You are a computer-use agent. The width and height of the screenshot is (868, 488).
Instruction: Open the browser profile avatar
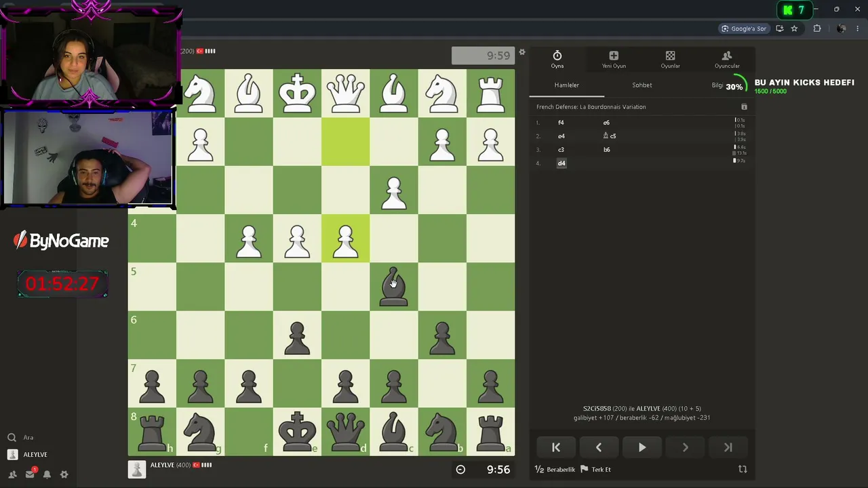(841, 28)
